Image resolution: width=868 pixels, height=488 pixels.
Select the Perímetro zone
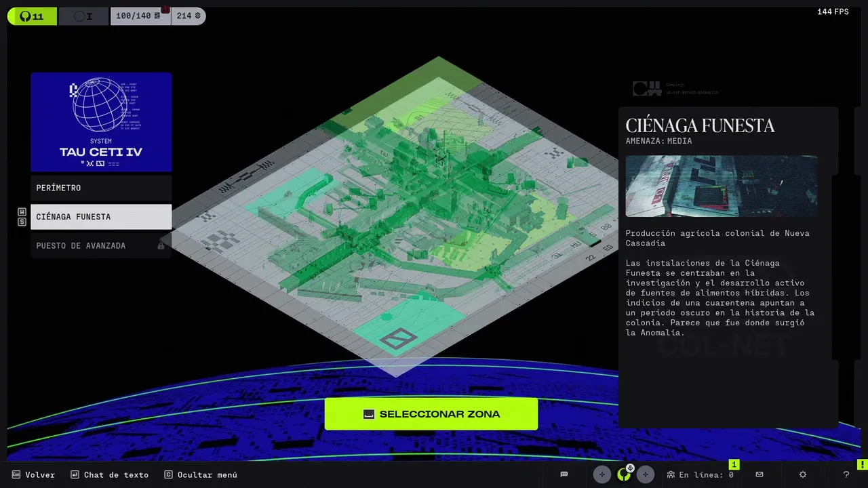(101, 188)
